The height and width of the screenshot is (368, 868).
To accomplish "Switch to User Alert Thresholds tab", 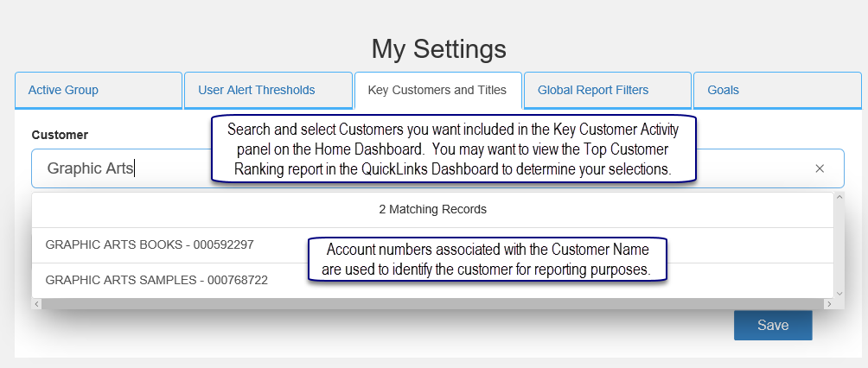I will coord(268,90).
